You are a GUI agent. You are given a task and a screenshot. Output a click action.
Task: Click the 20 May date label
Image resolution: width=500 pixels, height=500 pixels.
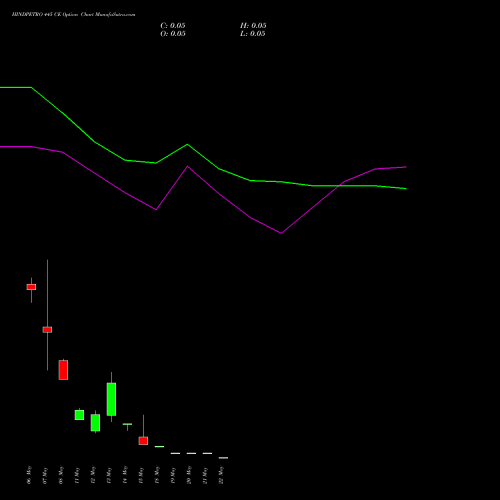coord(189,475)
